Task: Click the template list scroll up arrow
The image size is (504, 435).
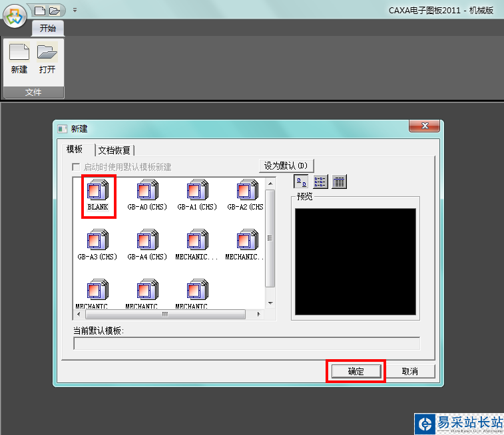Action: (270, 184)
